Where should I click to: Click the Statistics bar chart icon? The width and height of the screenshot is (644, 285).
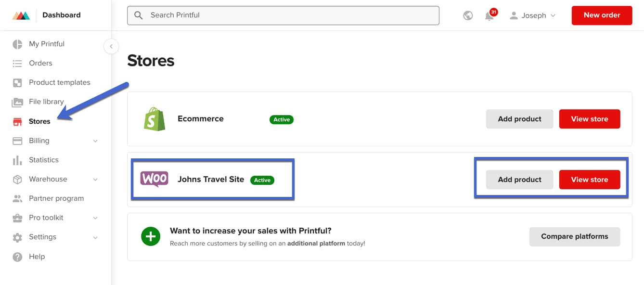tap(17, 160)
